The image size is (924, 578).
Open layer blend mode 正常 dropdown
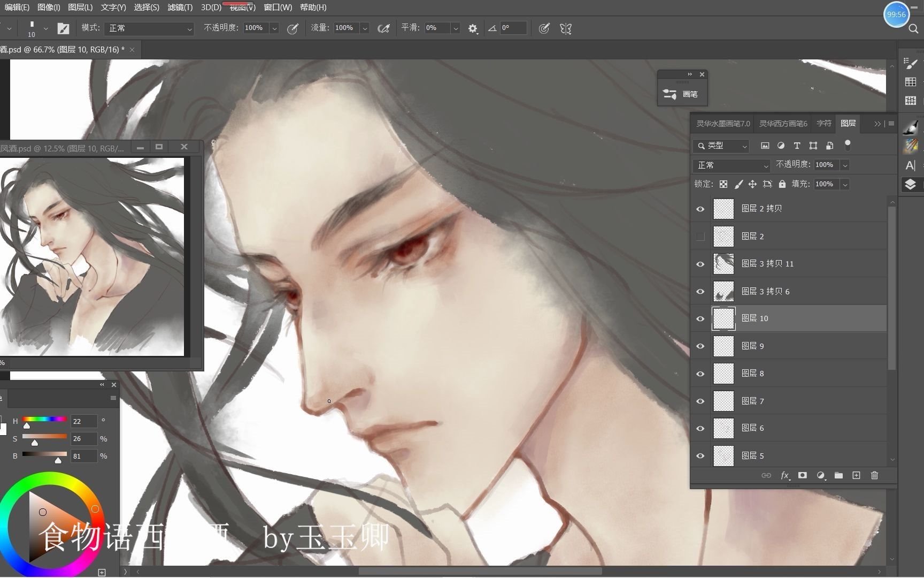click(731, 165)
